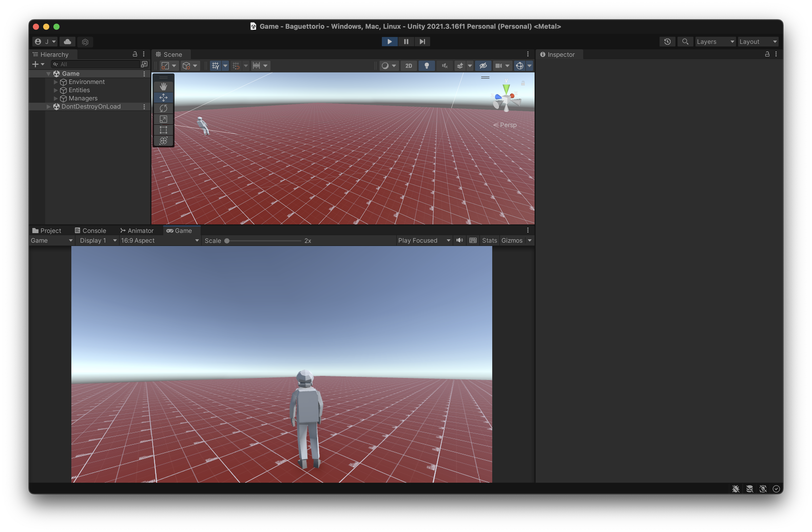This screenshot has height=532, width=812.
Task: Open the Unity Cloud services icon
Action: pyautogui.click(x=67, y=42)
